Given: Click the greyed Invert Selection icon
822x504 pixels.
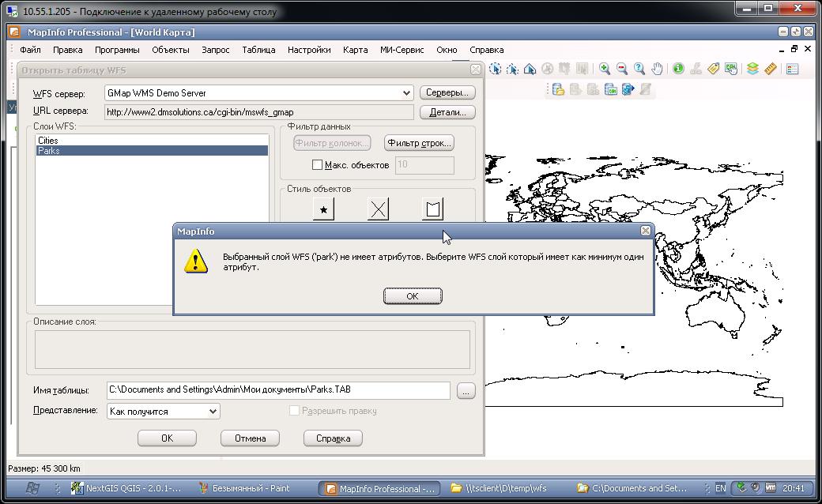Looking at the screenshot, I should coord(564,69).
